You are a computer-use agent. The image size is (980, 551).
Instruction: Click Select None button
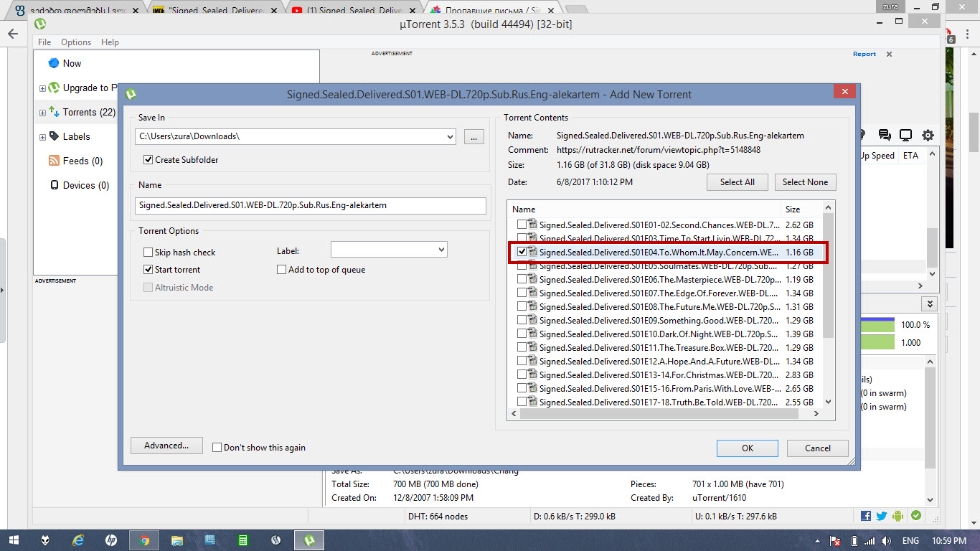click(806, 182)
